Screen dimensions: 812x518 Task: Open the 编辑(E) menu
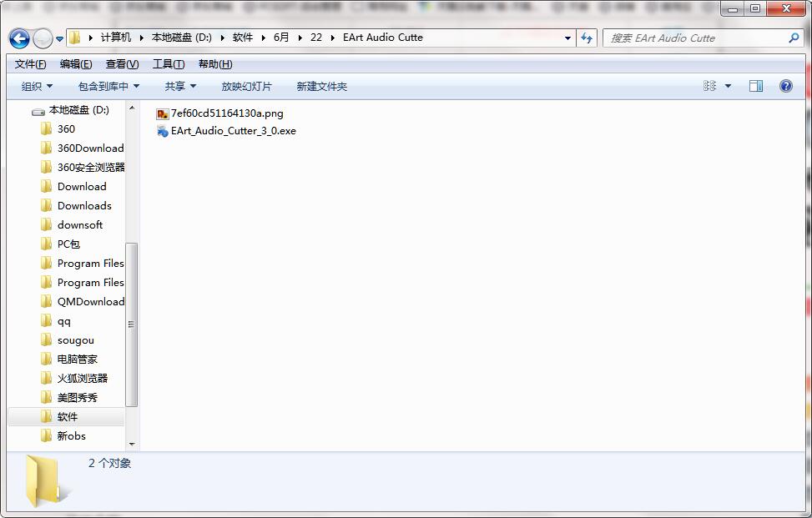(x=76, y=64)
